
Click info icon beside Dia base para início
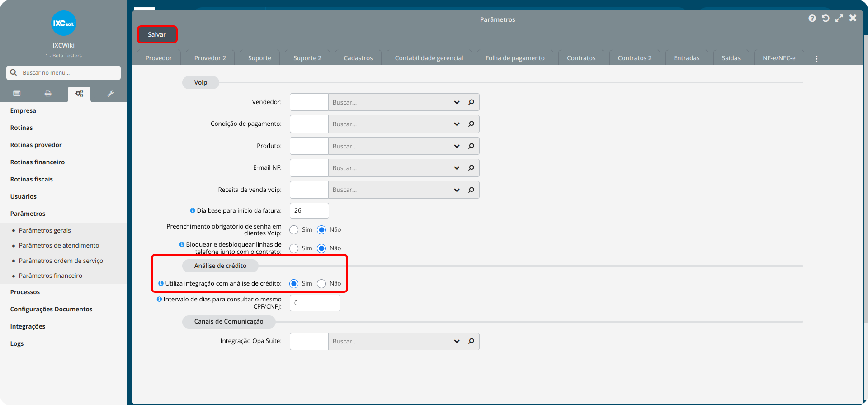point(193,210)
